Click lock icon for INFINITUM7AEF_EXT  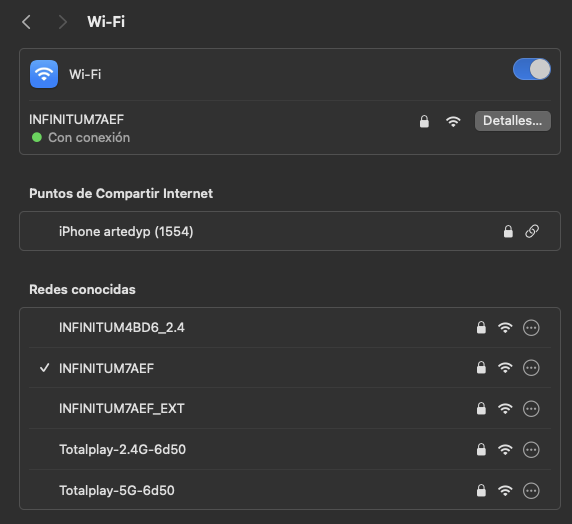pos(481,408)
